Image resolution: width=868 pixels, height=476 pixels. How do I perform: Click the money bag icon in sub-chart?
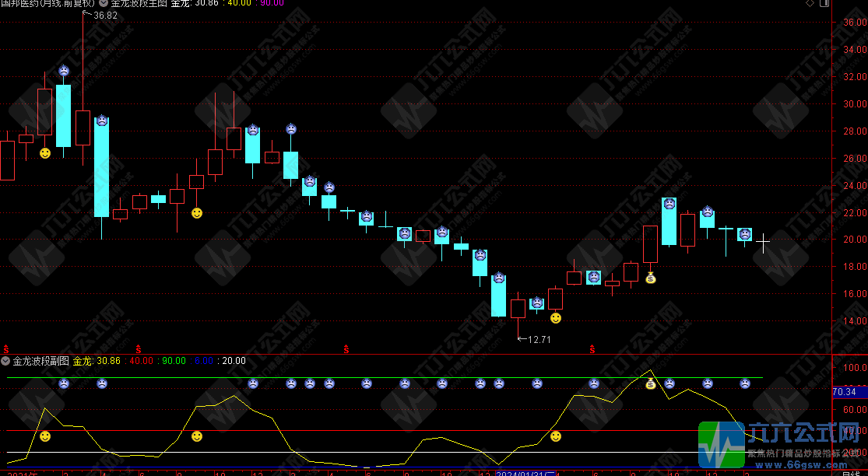pyautogui.click(x=651, y=383)
